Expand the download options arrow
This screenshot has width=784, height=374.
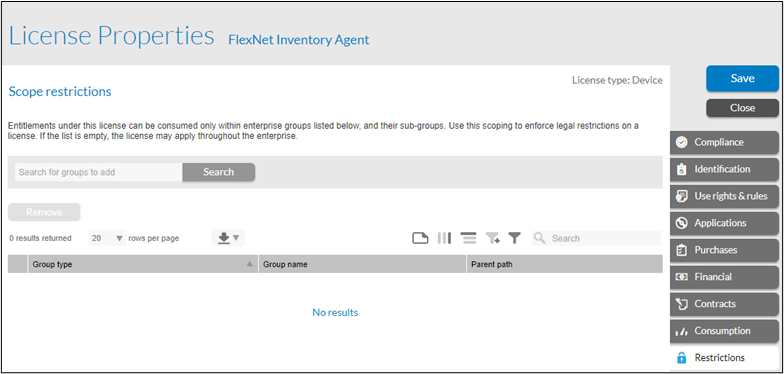click(x=236, y=238)
